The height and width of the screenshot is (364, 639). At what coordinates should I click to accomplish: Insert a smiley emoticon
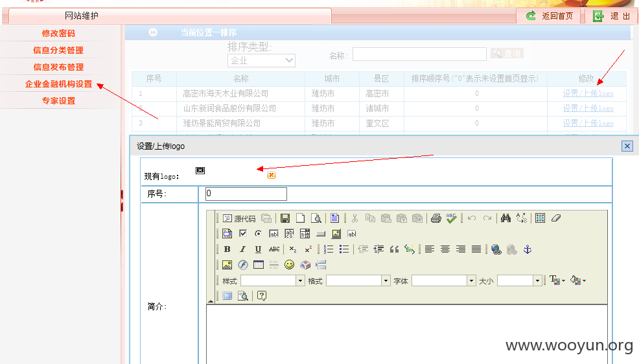point(289,265)
